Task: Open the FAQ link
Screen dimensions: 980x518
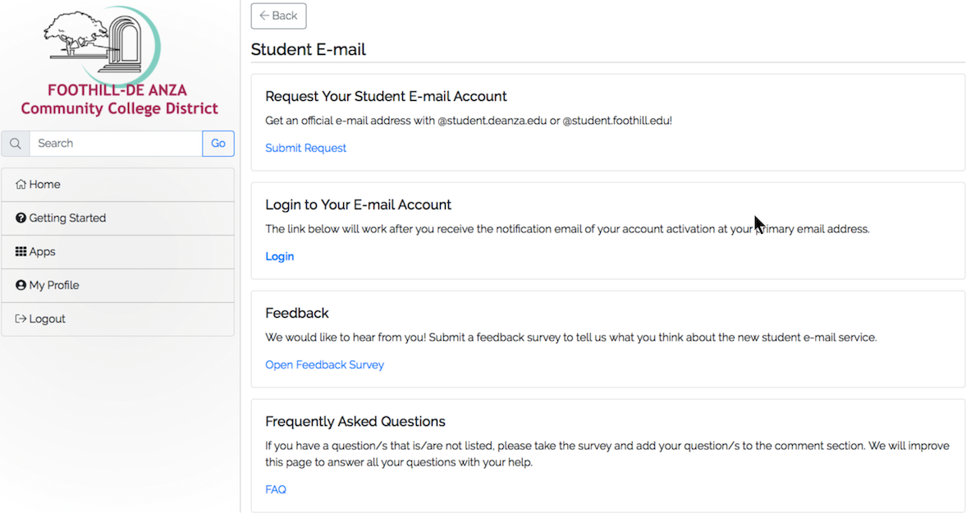Action: pyautogui.click(x=276, y=490)
